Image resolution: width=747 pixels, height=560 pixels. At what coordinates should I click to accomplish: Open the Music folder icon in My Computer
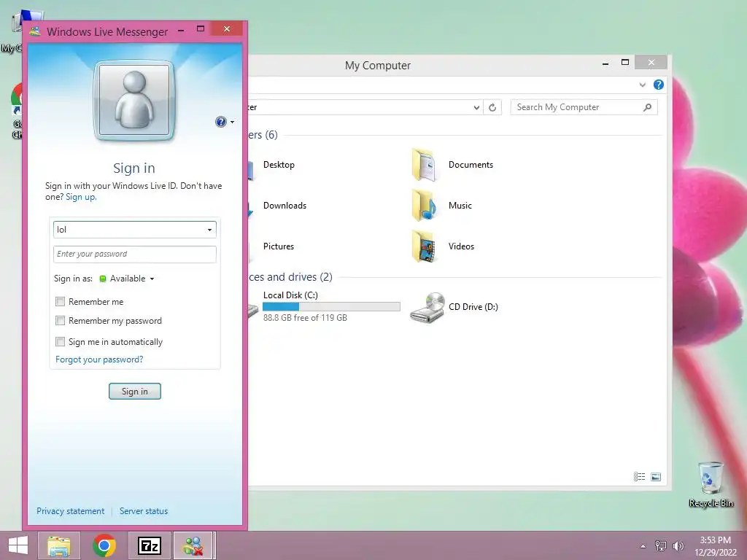click(x=424, y=205)
